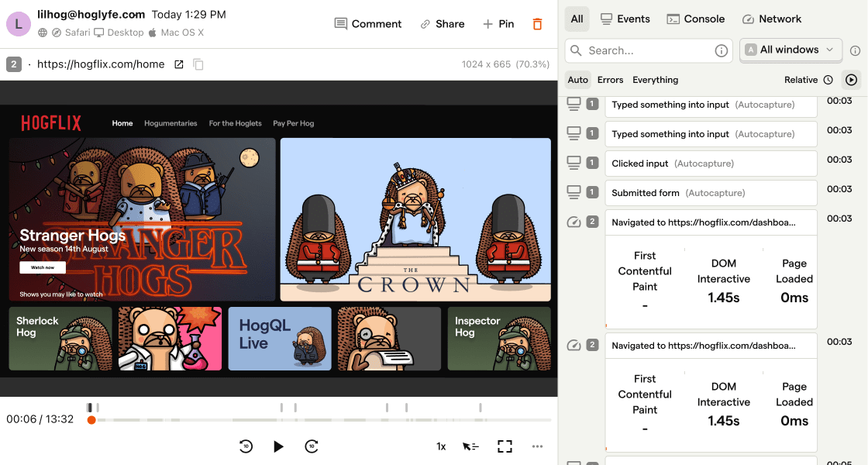Collapse first Navigated to hogflix.com/dashboard item

click(711, 222)
